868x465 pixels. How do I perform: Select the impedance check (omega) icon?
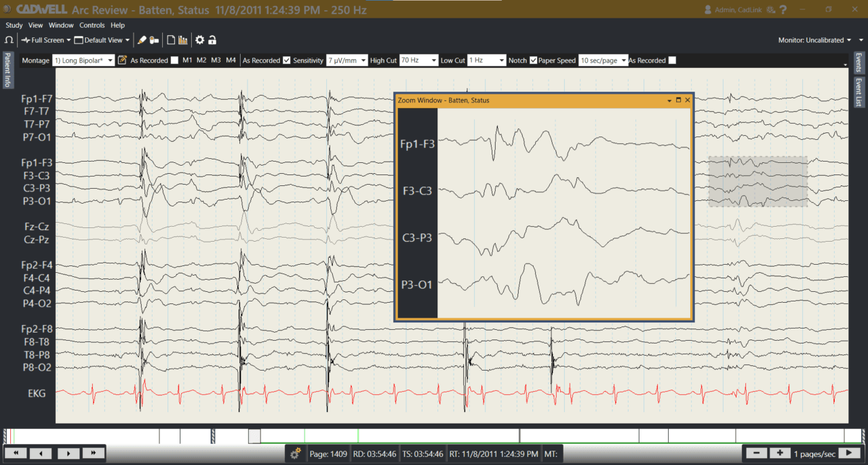[x=9, y=39]
